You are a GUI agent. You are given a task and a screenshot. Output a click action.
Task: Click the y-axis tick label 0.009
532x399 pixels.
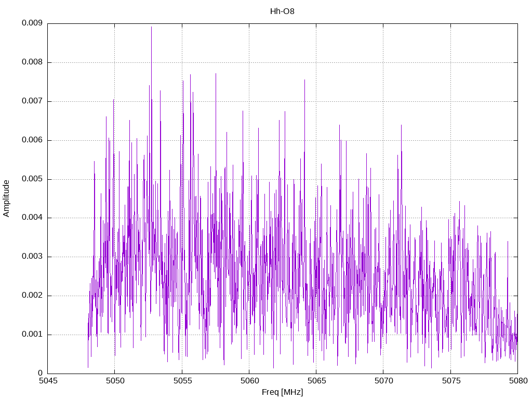tap(32, 23)
